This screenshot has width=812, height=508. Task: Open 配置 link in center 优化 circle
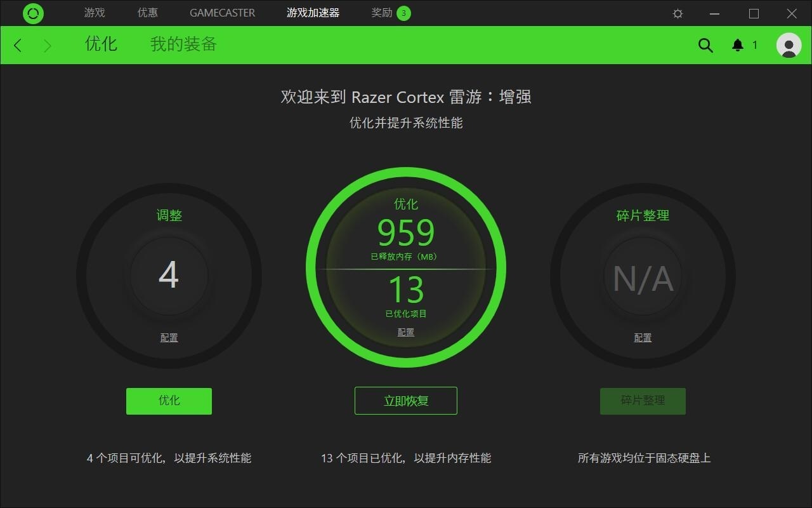[x=406, y=332]
